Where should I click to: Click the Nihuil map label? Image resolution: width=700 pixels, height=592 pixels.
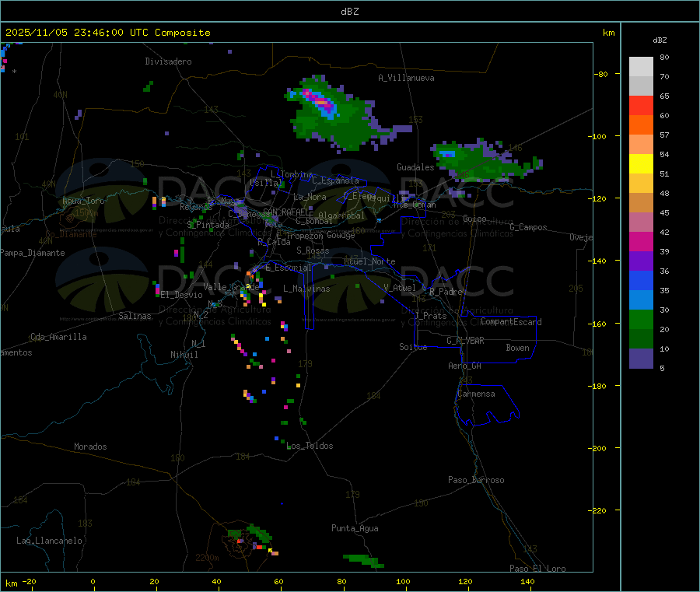tap(184, 355)
